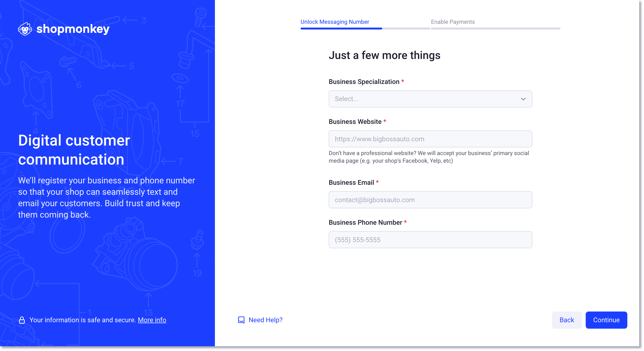Viewport: 644px width, 351px height.
Task: Click the dropdown chevron in Business Specialization
Action: 523,99
